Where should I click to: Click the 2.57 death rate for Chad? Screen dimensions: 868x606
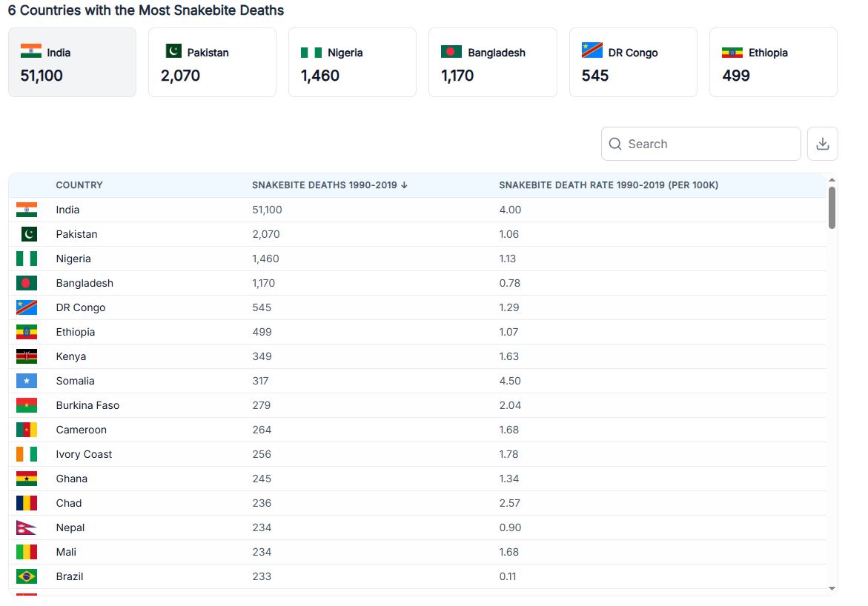pos(510,503)
